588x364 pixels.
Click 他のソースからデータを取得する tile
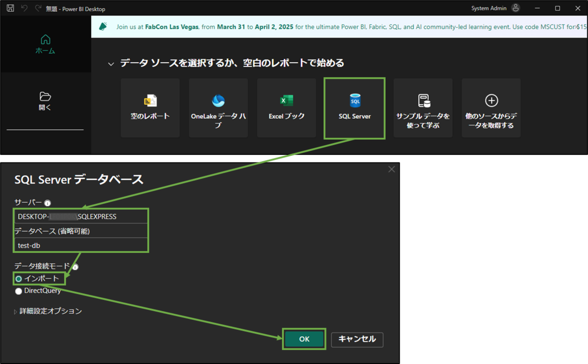pyautogui.click(x=491, y=108)
